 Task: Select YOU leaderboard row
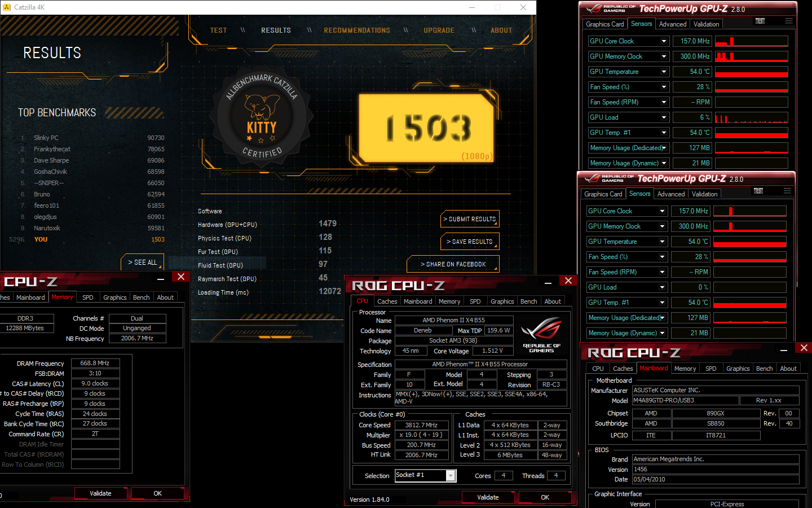(88, 239)
